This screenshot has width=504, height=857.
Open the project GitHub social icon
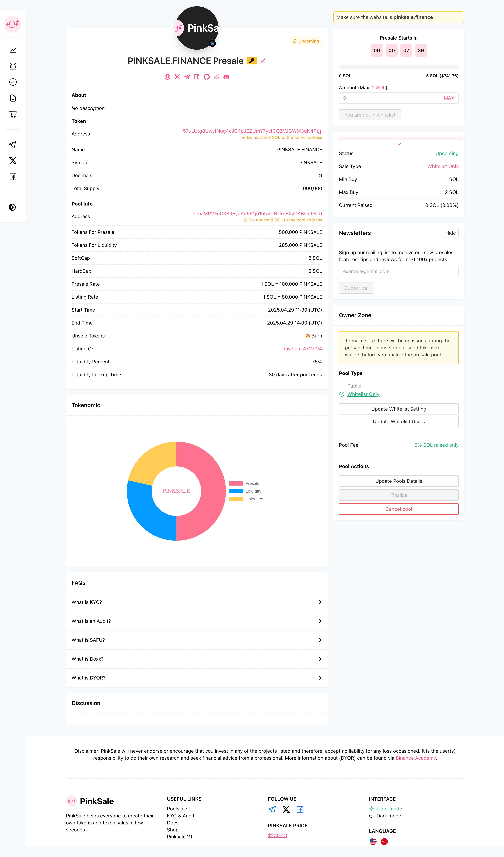(206, 77)
